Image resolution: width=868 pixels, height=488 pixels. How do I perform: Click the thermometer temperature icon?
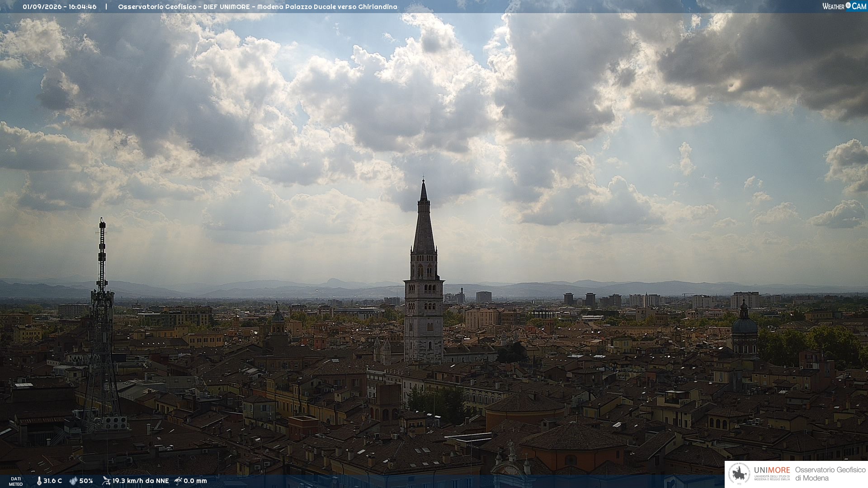39,481
